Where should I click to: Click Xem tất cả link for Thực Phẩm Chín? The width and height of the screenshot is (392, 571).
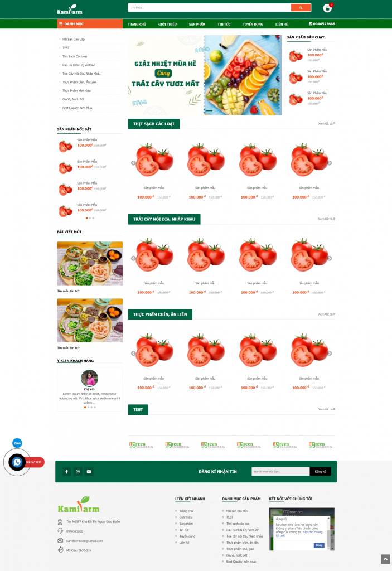pos(326,314)
